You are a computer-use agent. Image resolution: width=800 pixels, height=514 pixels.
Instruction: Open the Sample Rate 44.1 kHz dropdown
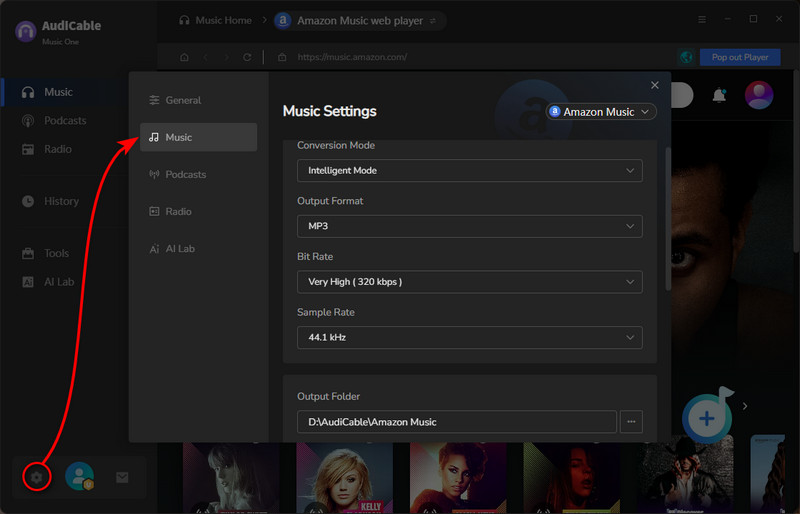pyautogui.click(x=469, y=337)
